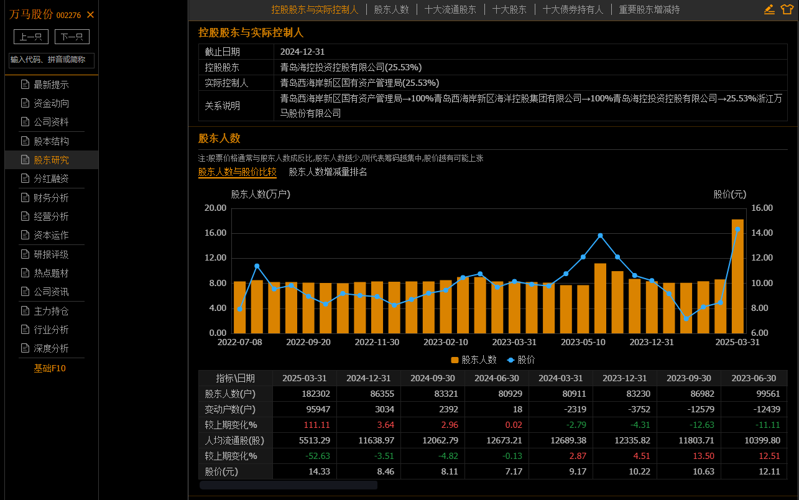Switch to 十大股东 top tab

coord(509,10)
